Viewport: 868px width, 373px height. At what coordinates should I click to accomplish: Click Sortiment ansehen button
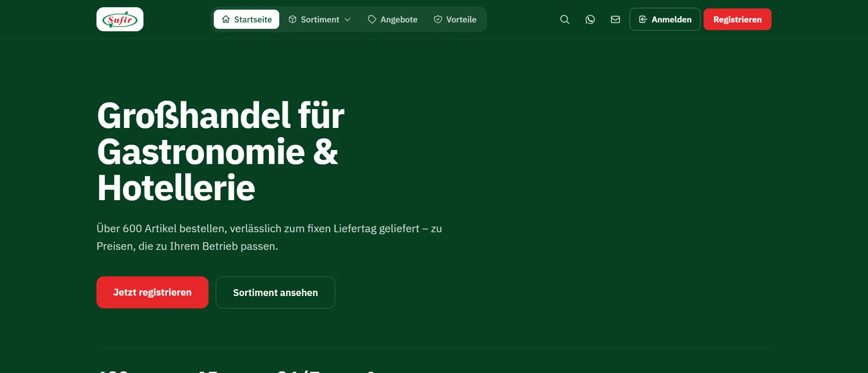point(276,292)
